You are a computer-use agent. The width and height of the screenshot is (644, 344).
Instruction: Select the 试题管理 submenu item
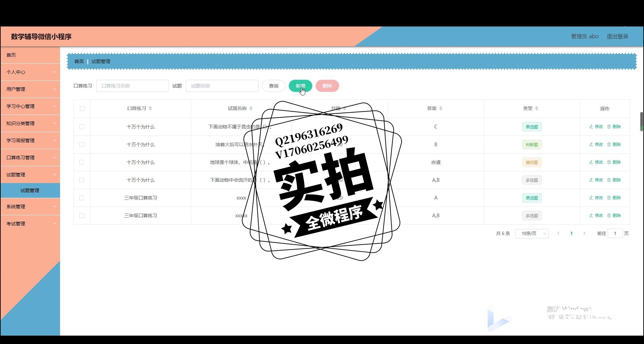tap(30, 190)
